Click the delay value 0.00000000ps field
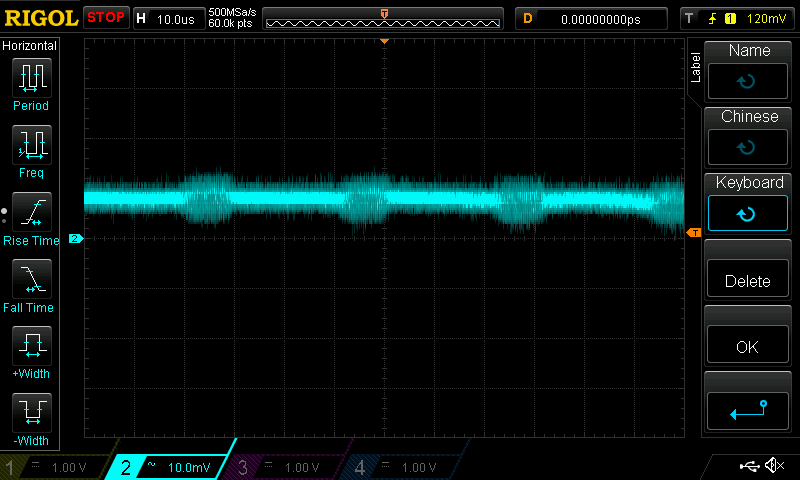The width and height of the screenshot is (800, 480). pos(601,19)
